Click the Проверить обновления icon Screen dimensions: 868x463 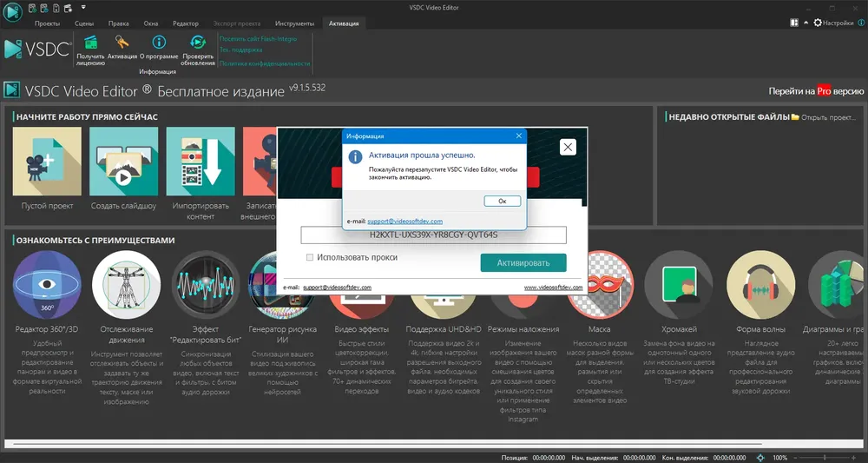(x=198, y=42)
